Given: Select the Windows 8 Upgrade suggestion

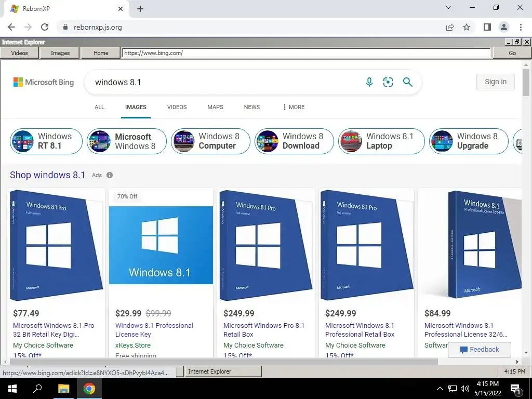Looking at the screenshot, I should click(469, 141).
